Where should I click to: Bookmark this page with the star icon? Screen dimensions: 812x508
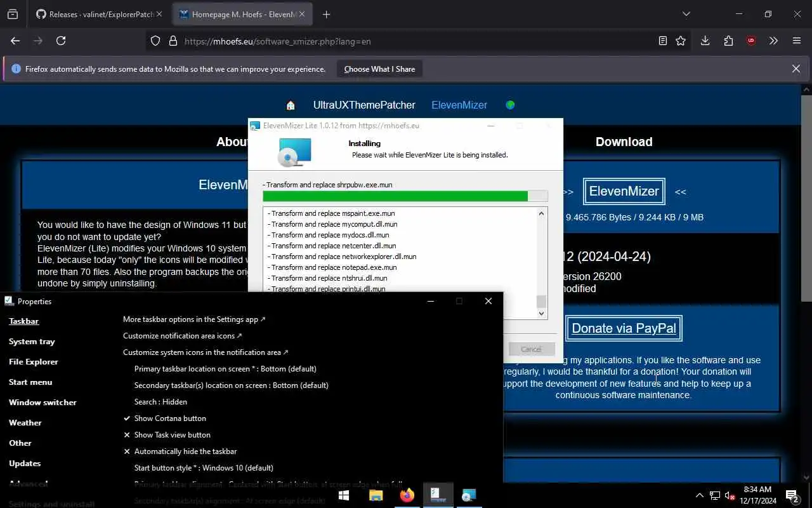pyautogui.click(x=681, y=41)
